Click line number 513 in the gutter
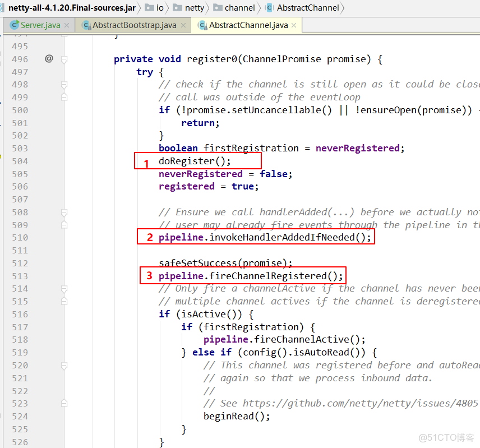 click(20, 276)
